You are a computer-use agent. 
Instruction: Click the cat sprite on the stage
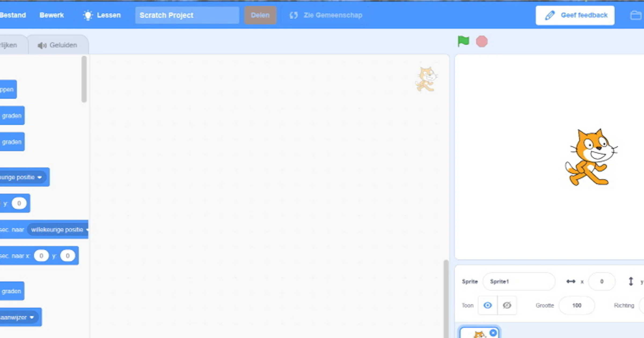point(591,157)
